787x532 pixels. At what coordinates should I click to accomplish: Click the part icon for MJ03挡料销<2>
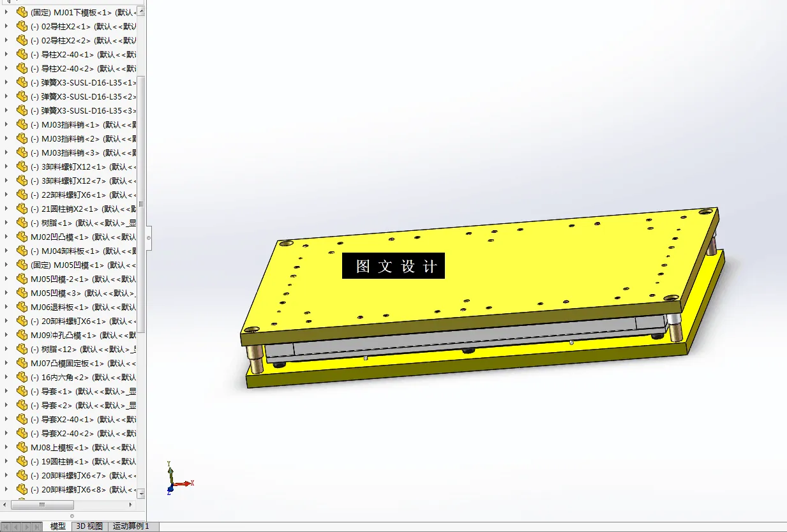click(x=22, y=138)
